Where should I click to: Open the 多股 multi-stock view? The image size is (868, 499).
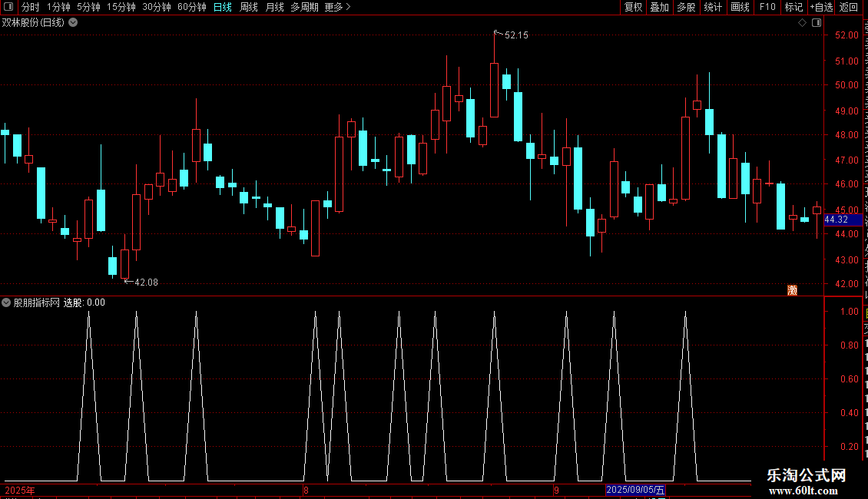pyautogui.click(x=687, y=7)
